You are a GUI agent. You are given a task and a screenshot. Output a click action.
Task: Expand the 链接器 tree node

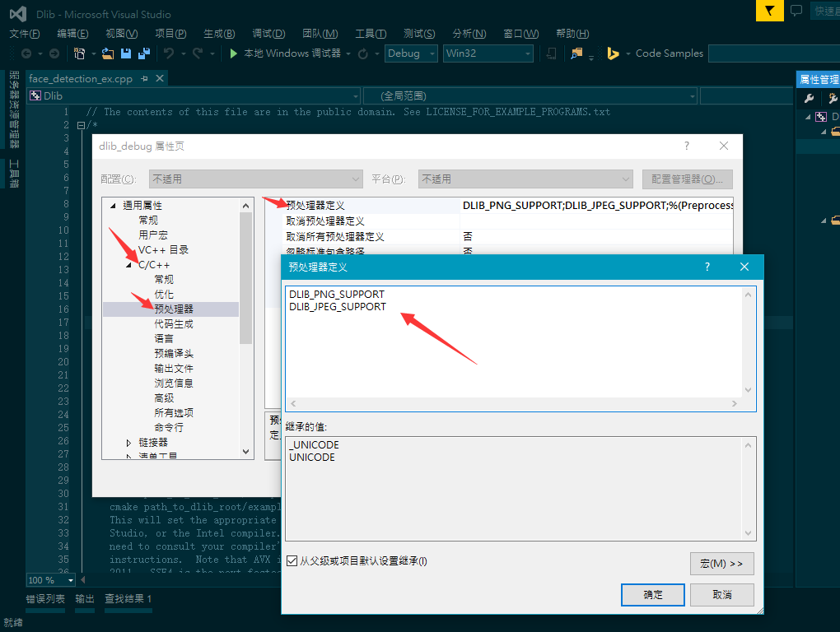click(128, 443)
